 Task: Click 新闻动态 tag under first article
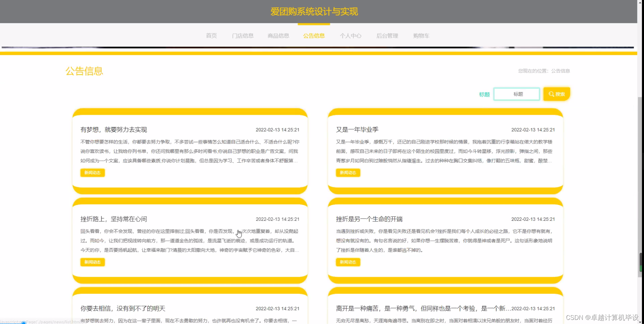point(92,173)
